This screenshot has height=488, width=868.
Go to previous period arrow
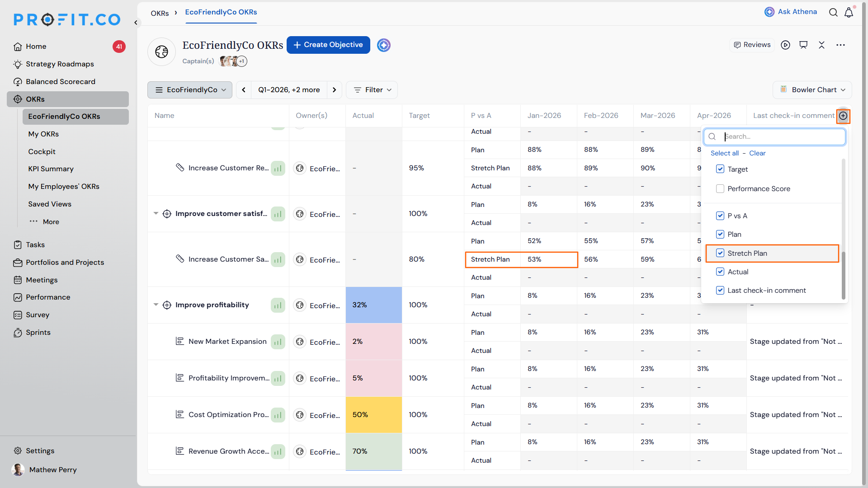point(244,90)
